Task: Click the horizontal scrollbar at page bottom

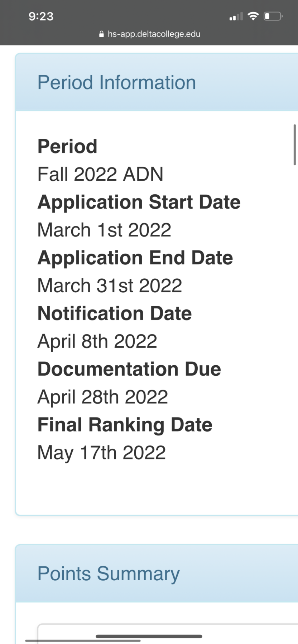Action: pos(83,640)
